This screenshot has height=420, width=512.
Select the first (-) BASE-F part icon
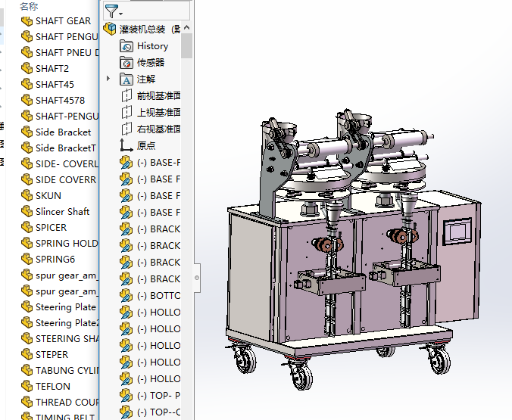[x=126, y=163]
